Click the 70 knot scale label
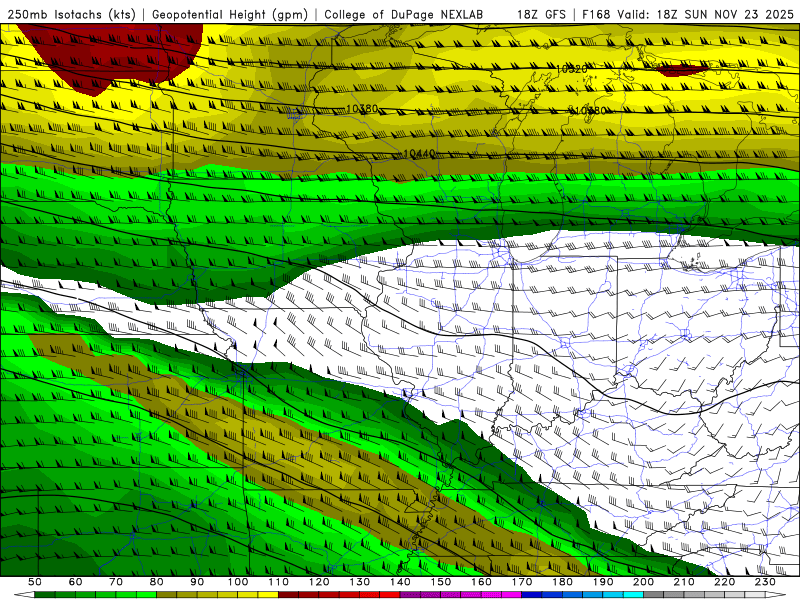 coord(116,582)
